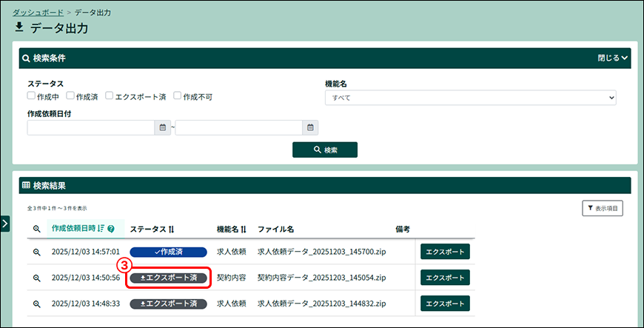
Task: Open the 表示項目 column filter button
Action: point(603,208)
